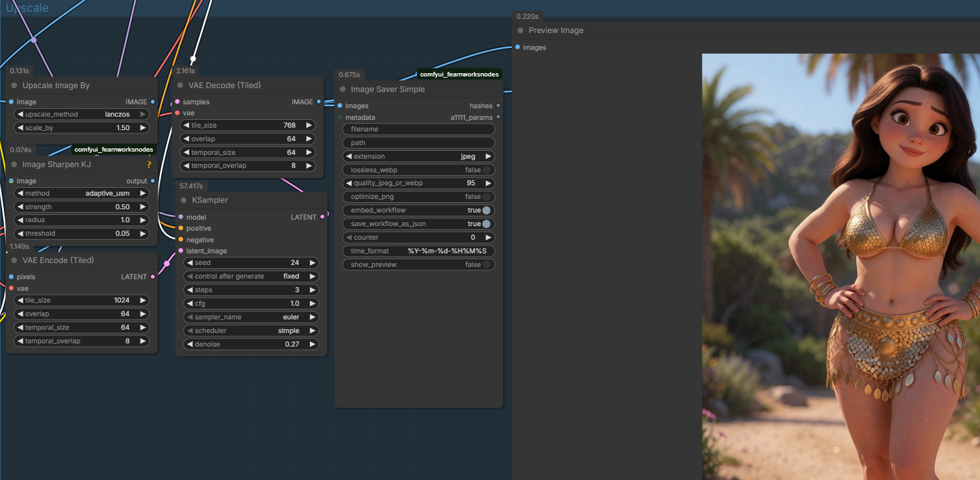Increase strength with the right arrow
Viewport: 980px width, 480px height.
coord(142,207)
